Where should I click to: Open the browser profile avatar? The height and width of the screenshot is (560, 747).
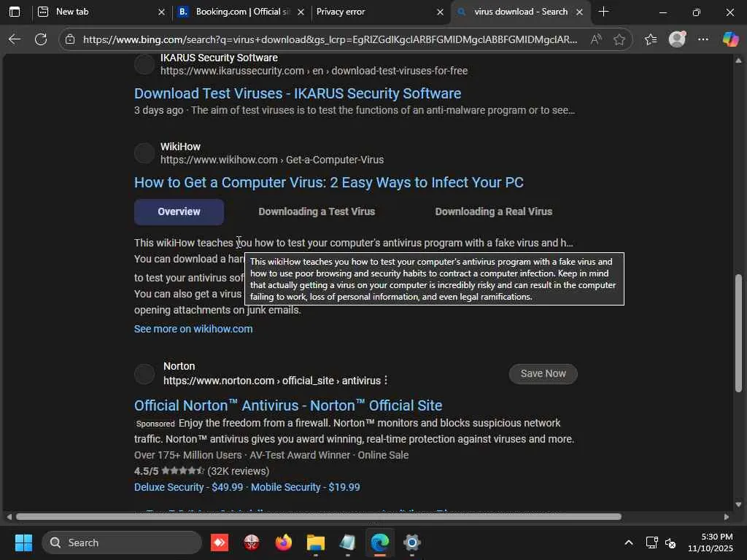pos(677,39)
